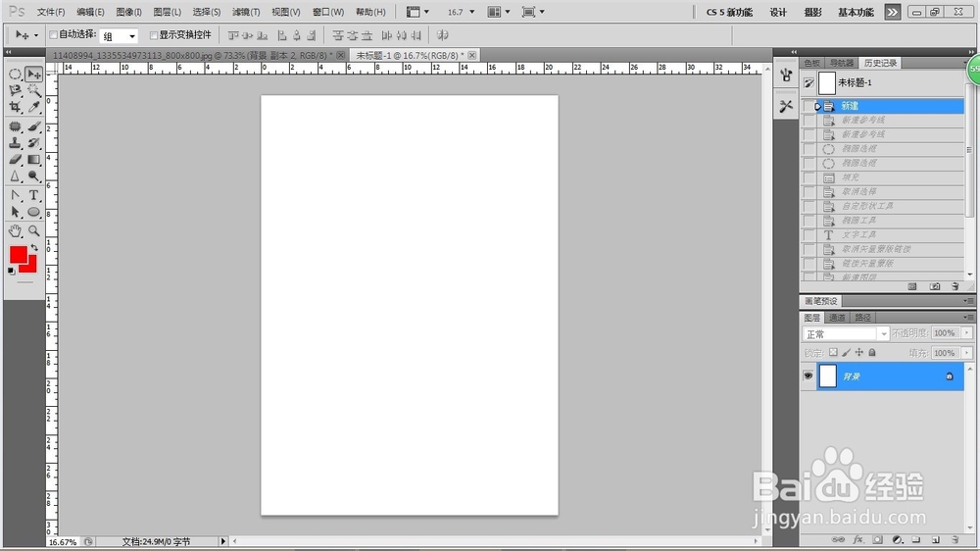Select the Ellipse shape tool
Image resolution: width=980 pixels, height=551 pixels.
[33, 212]
